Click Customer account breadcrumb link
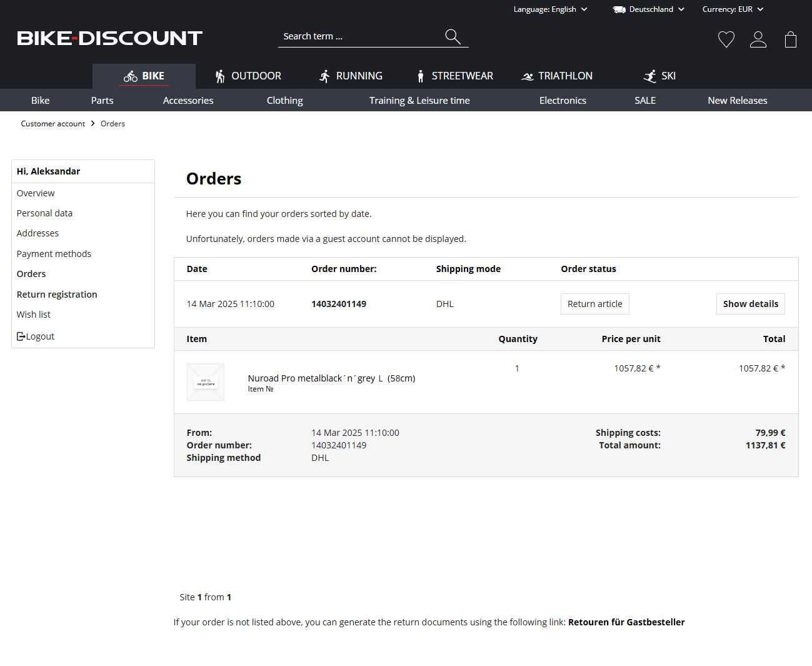The height and width of the screenshot is (666, 812). point(53,124)
